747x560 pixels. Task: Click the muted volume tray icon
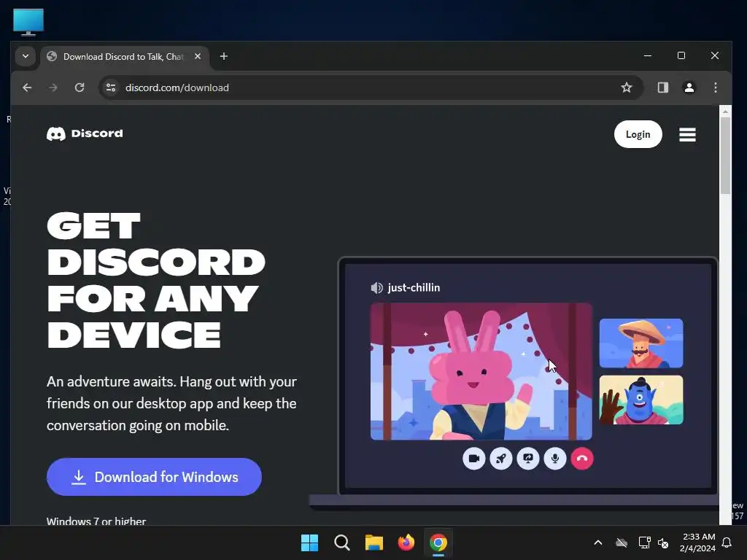[x=662, y=542]
